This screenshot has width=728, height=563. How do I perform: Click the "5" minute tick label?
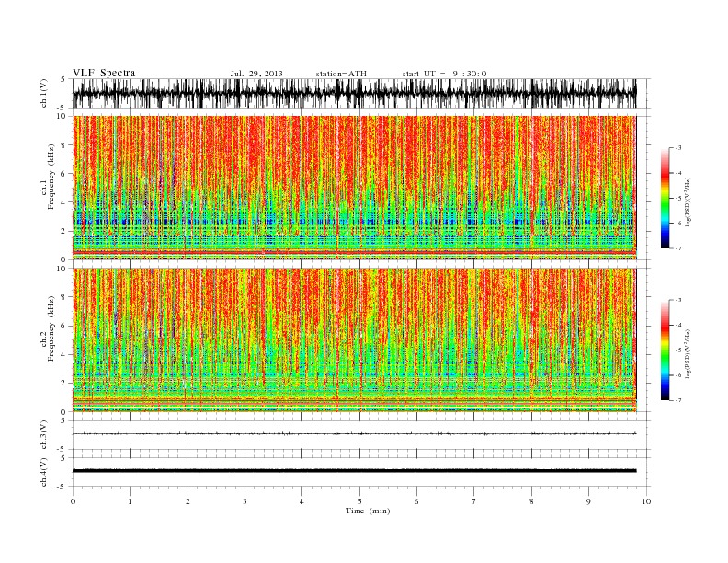[x=359, y=501]
